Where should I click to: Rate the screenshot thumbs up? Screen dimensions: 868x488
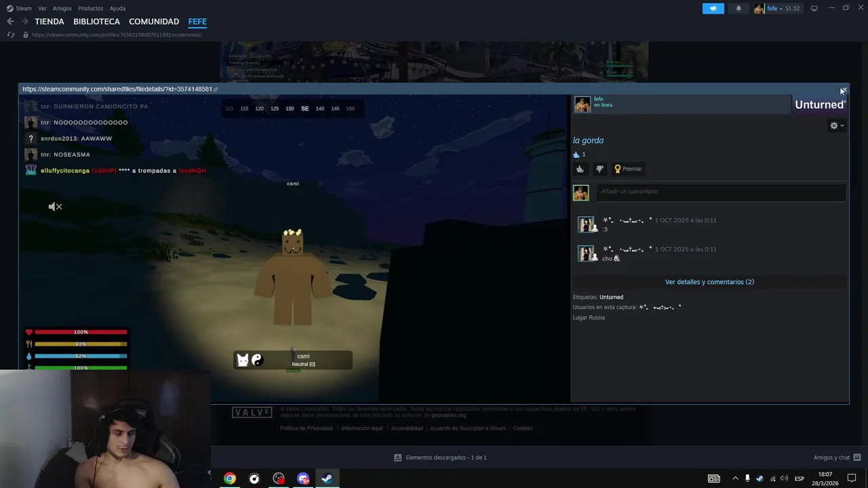(x=580, y=169)
